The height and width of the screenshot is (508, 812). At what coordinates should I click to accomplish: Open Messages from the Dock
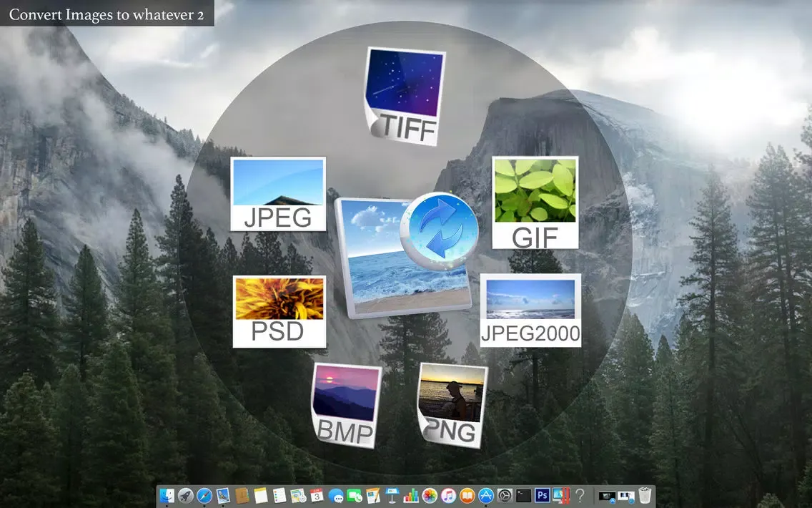[336, 494]
